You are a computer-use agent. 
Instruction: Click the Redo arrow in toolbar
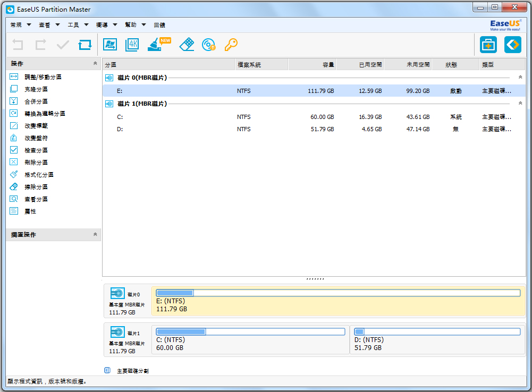point(41,45)
